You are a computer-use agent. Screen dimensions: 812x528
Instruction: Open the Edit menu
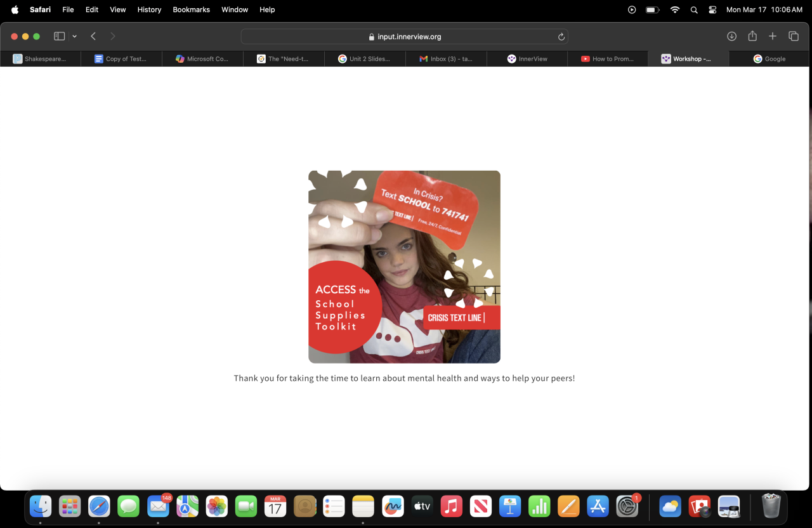coord(92,10)
